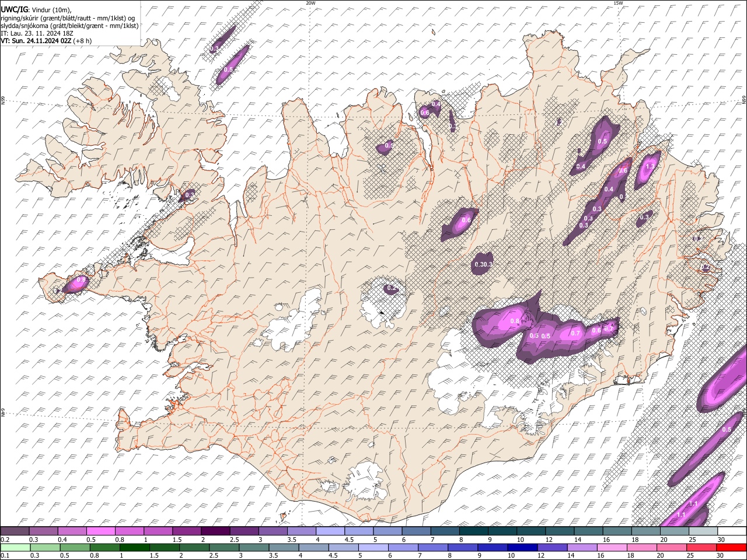Image resolution: width=747 pixels, height=560 pixels.
Task: Click the bright pink swatch in upper legend row
Action: click(x=100, y=531)
